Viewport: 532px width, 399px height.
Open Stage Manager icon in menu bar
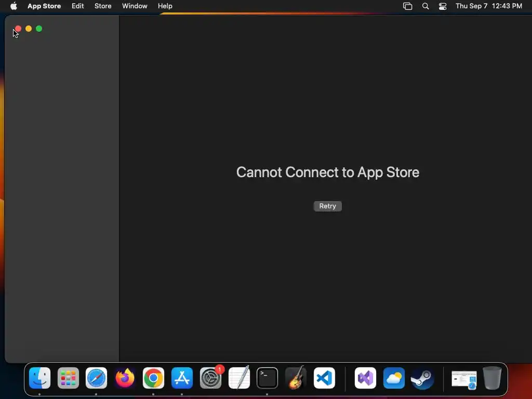click(x=407, y=6)
